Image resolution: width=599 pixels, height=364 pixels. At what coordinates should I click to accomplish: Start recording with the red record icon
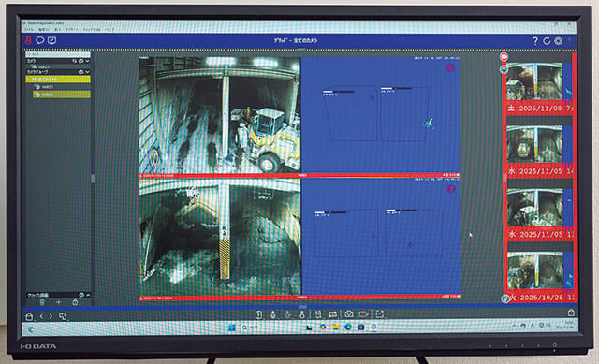[363, 314]
